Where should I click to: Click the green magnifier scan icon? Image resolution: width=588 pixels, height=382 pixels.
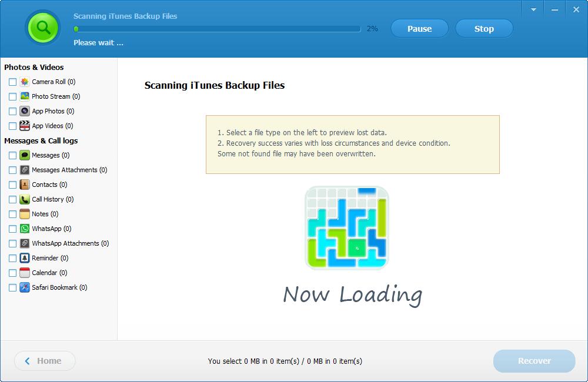click(43, 28)
